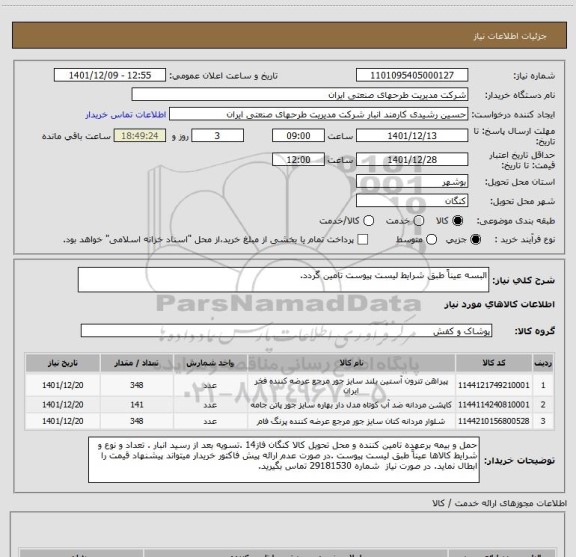Click the delivery province field بوشهر
This screenshot has width=576, height=557.
point(412,181)
